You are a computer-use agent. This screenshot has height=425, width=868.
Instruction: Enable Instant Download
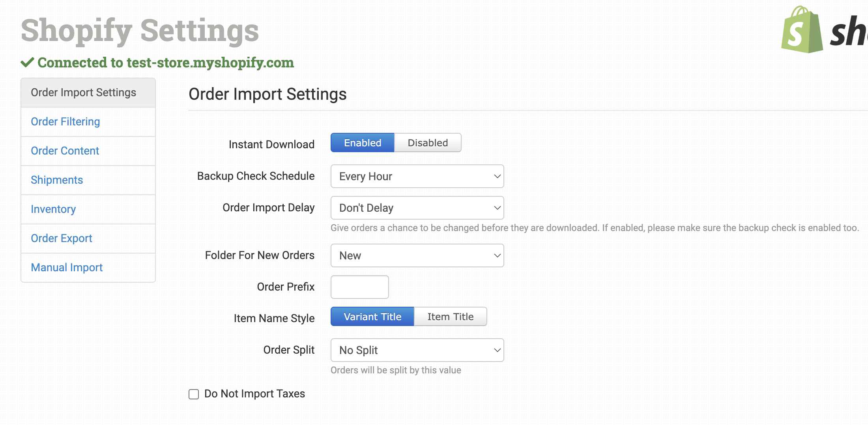(x=362, y=143)
